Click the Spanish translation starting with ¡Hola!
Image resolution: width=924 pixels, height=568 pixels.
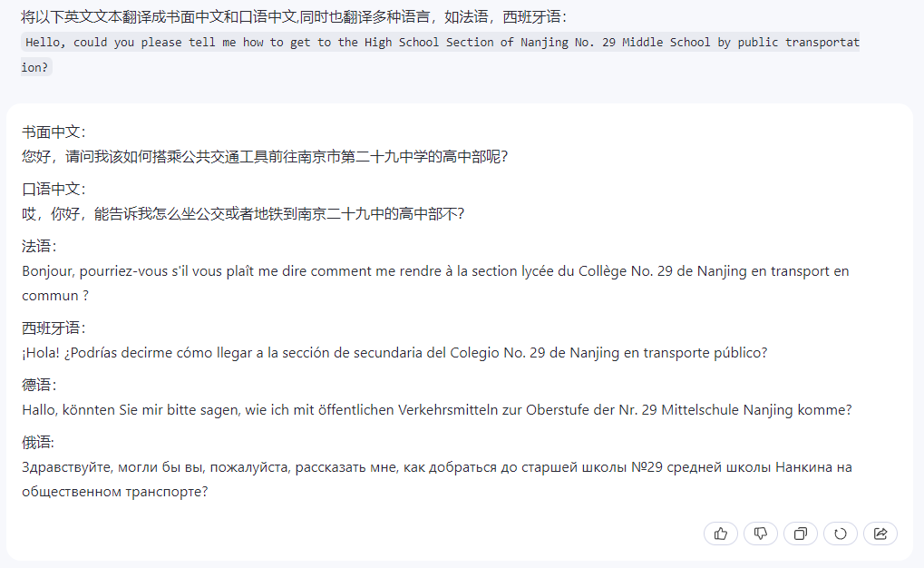click(x=394, y=352)
